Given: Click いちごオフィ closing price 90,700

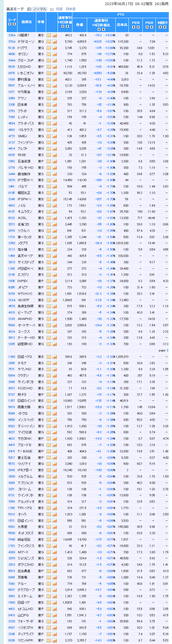Looking at the screenshot, I should click(68, 73).
